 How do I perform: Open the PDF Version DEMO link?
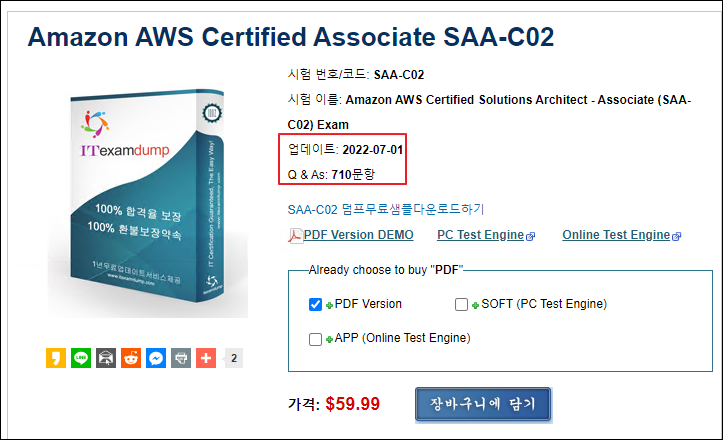click(x=358, y=235)
